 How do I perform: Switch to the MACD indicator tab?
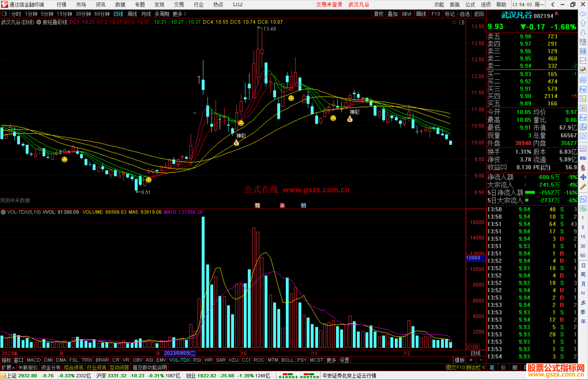(x=34, y=360)
